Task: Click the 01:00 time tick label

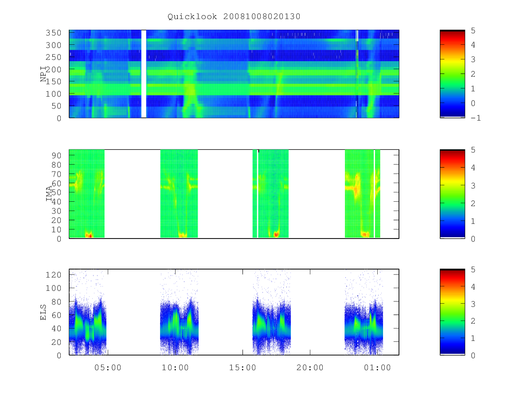Action: coord(377,368)
